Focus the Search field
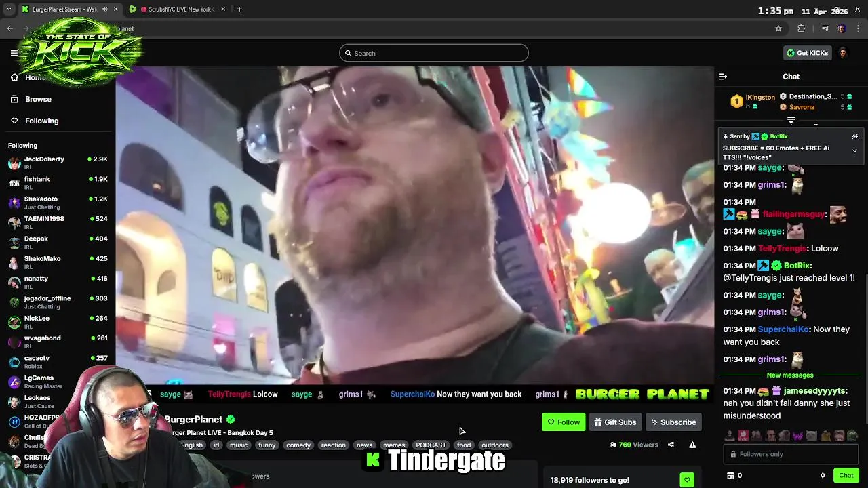Screen dimensions: 868x488 [x=434, y=53]
